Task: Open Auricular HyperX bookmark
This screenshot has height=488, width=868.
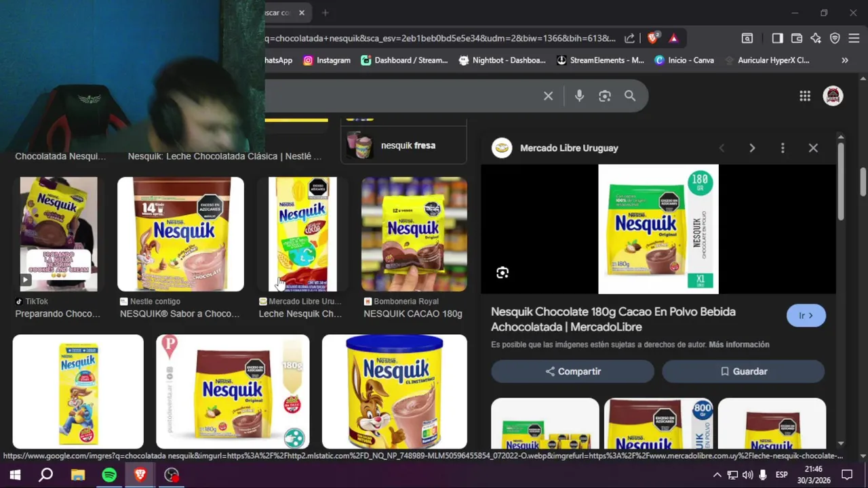Action: click(x=767, y=60)
